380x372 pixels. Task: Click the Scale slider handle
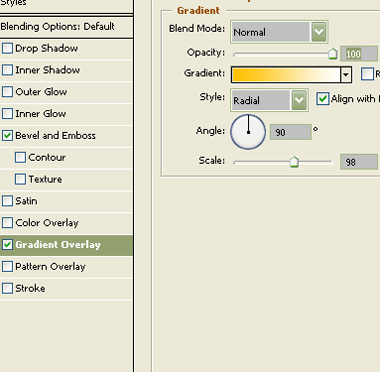(x=294, y=162)
